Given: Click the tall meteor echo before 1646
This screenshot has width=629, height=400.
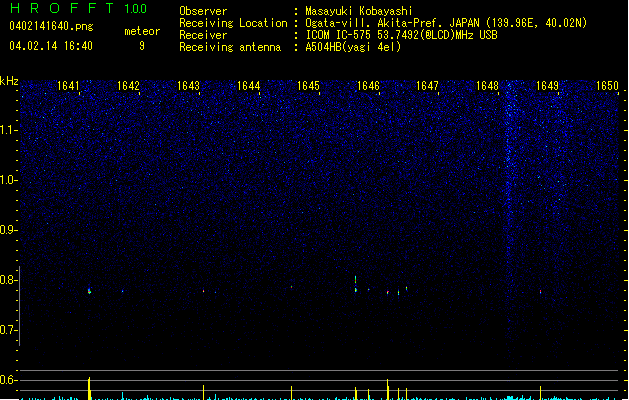Looking at the screenshot, I should 355,284.
